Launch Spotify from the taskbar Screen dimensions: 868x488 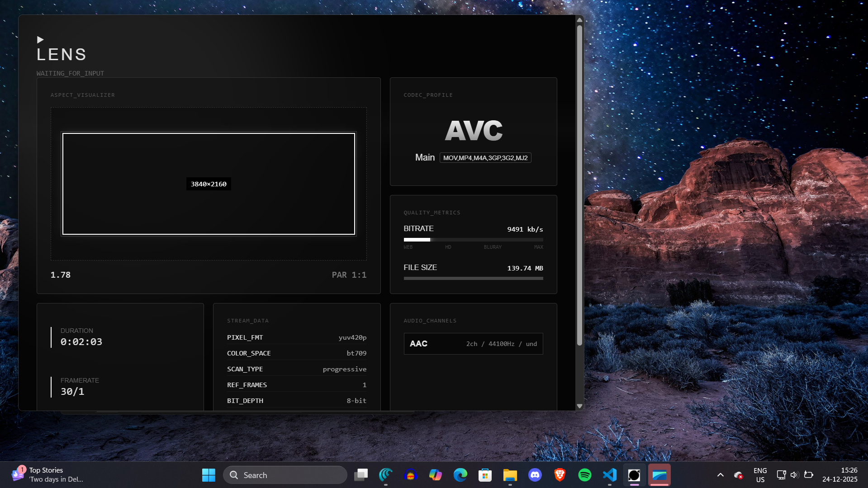(x=585, y=475)
